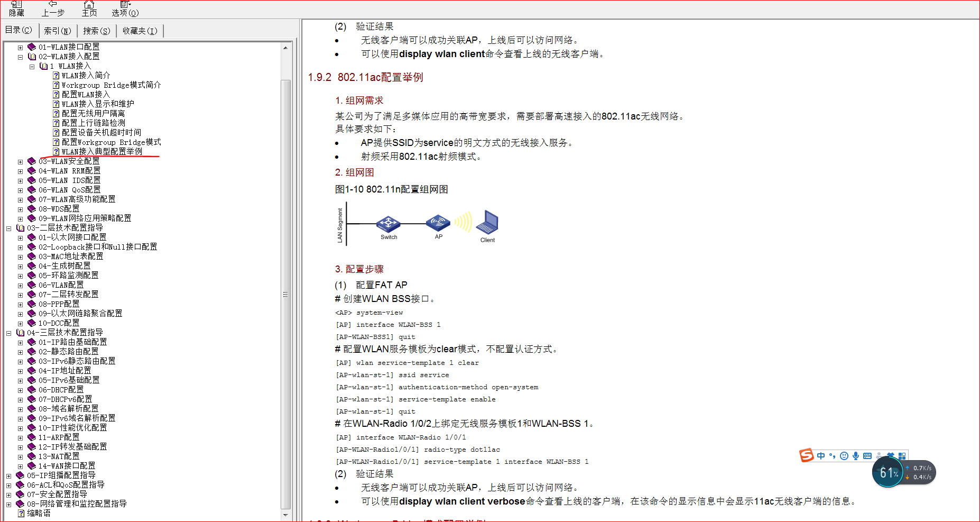Click the open book icon of 1 WLAN接入
The width and height of the screenshot is (980, 522).
[43, 66]
